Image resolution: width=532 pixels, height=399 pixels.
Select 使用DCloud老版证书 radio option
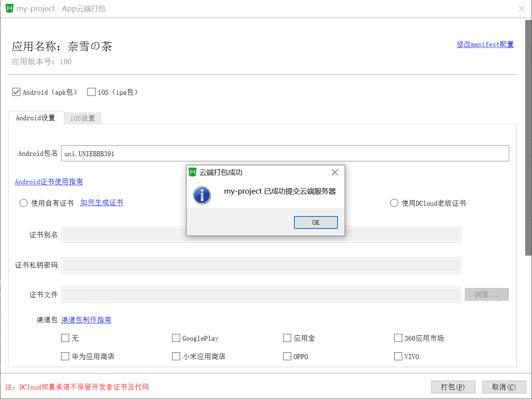(x=394, y=203)
